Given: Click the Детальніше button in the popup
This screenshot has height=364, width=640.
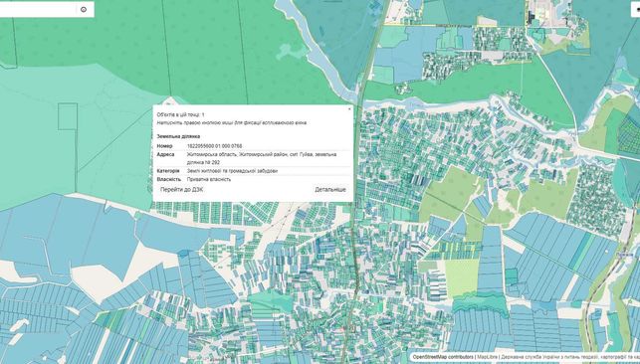Looking at the screenshot, I should 330,190.
